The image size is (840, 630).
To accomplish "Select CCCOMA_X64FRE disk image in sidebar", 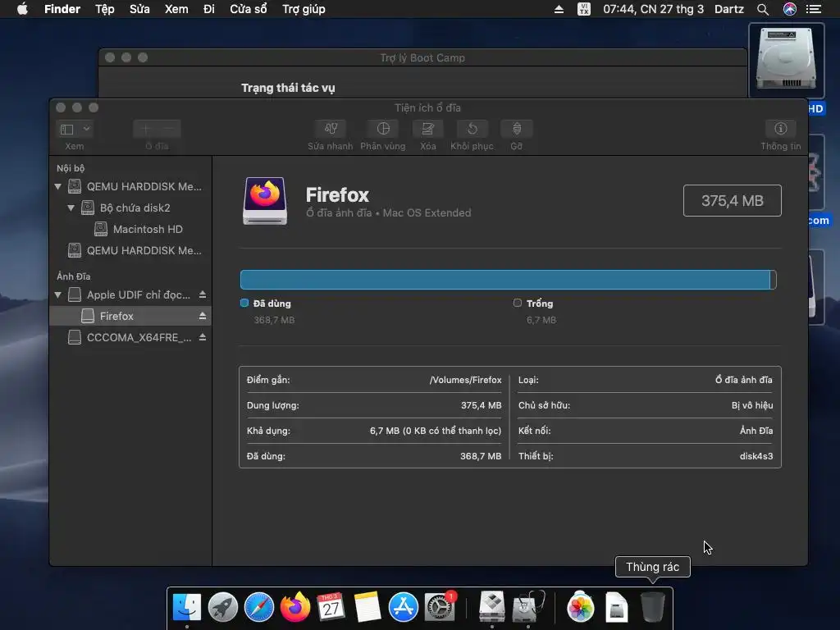I will (x=130, y=337).
